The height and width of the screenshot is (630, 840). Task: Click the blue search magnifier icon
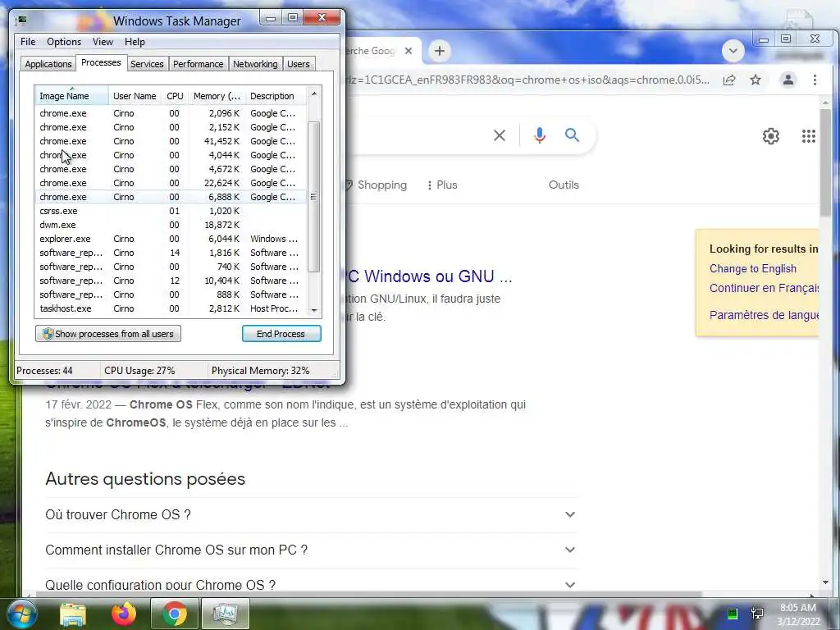572,135
